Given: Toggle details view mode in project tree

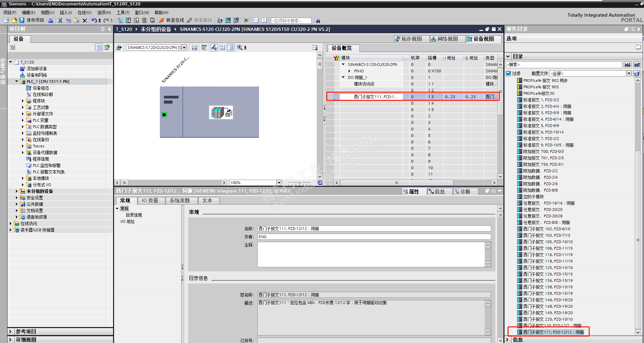Looking at the screenshot, I should tap(99, 47).
